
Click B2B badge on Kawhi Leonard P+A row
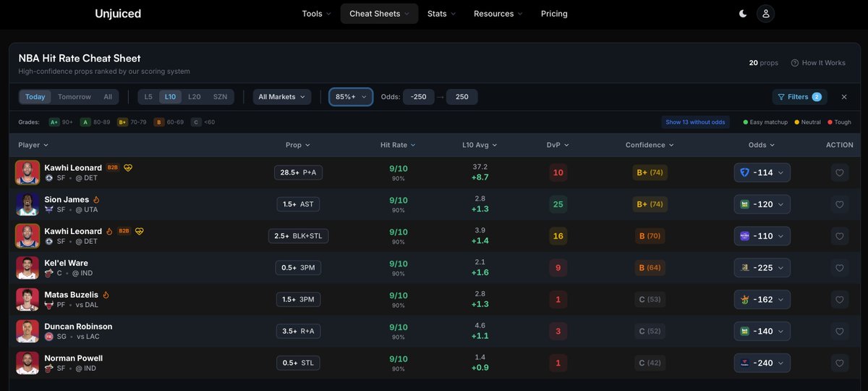coord(113,167)
